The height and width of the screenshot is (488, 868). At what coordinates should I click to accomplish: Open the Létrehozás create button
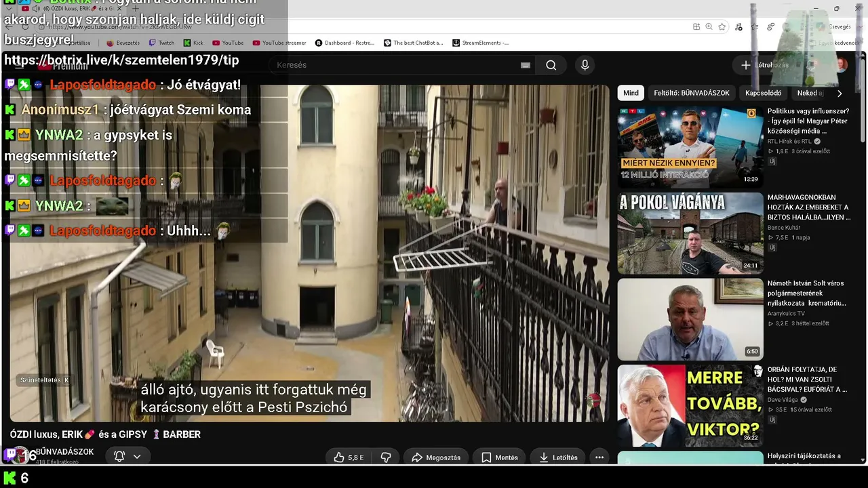(x=764, y=65)
